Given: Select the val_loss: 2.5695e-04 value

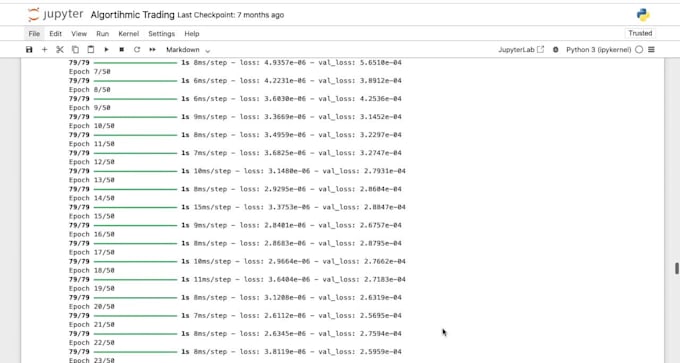Looking at the screenshot, I should coord(360,316).
